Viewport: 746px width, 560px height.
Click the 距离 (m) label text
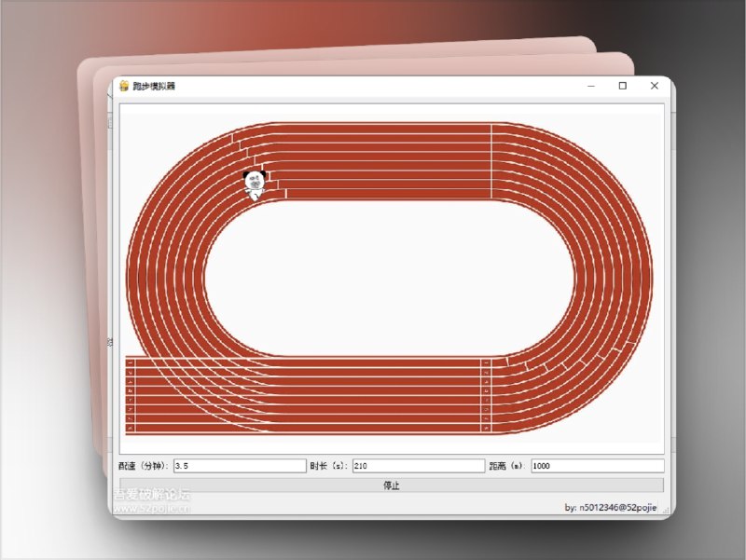[508, 466]
